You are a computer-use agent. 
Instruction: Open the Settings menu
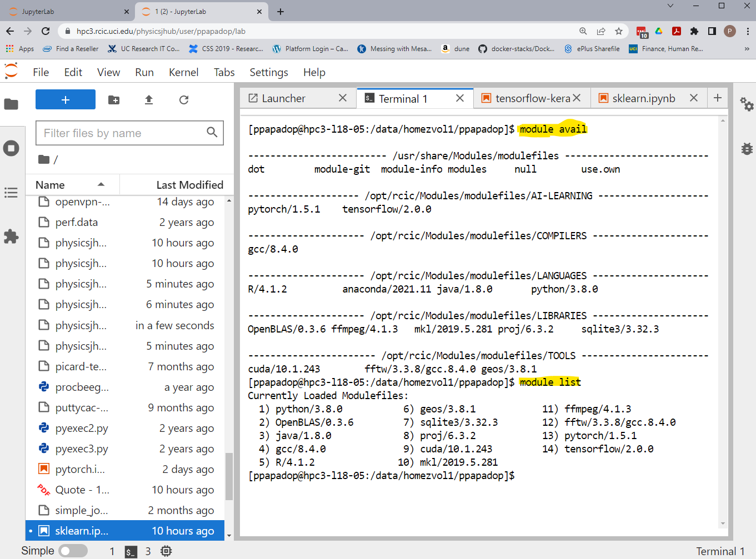269,72
